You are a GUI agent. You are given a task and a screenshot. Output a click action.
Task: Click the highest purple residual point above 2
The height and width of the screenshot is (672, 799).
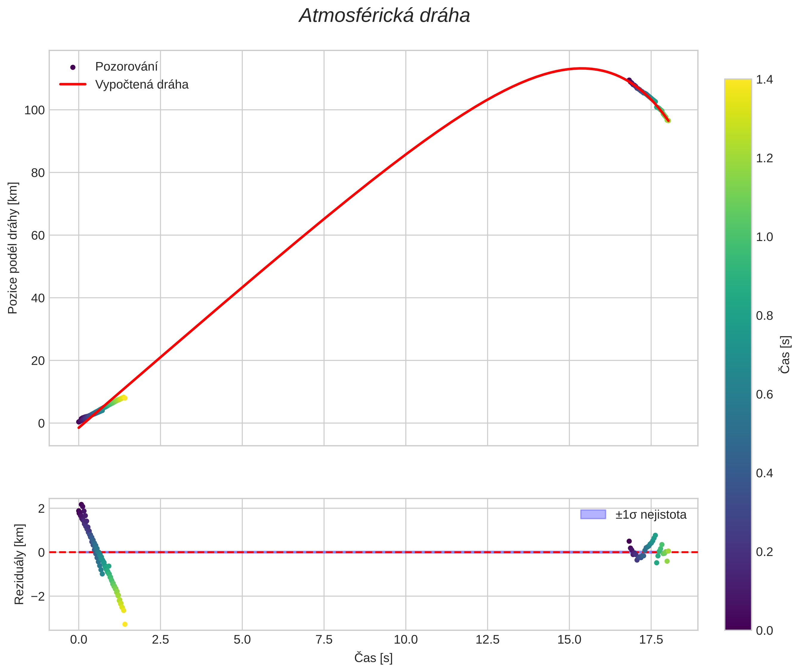[81, 504]
